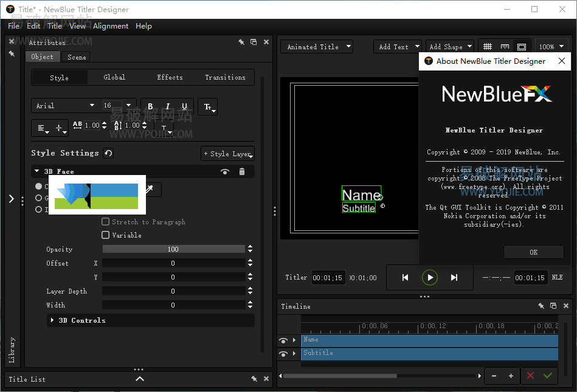
Task: Delete the 3D Face style layer
Action: [x=242, y=172]
